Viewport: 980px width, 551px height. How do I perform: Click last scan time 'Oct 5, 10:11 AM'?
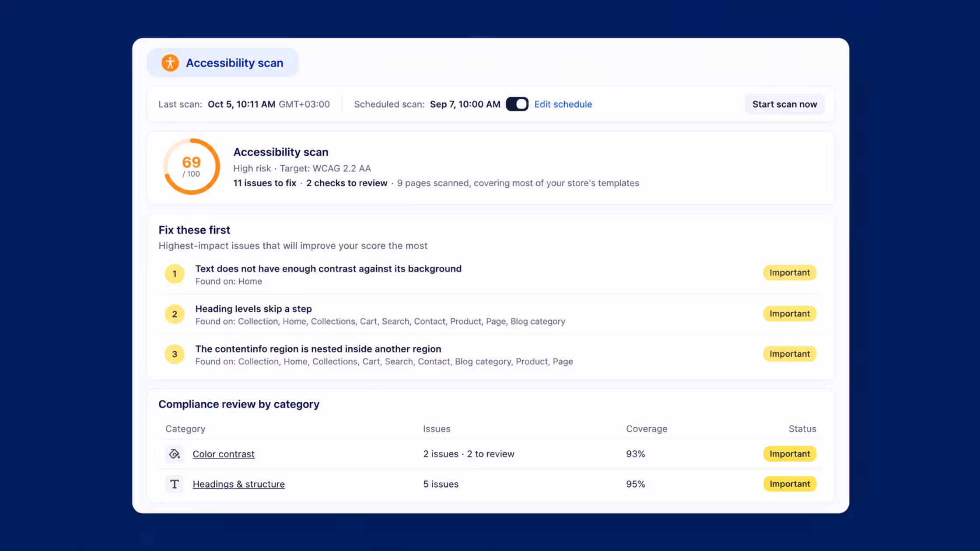(x=241, y=104)
